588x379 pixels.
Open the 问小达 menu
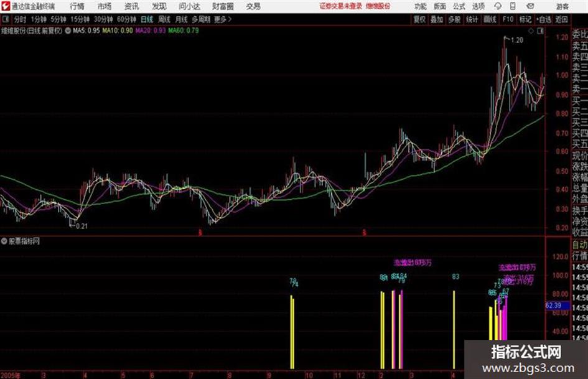[x=189, y=6]
